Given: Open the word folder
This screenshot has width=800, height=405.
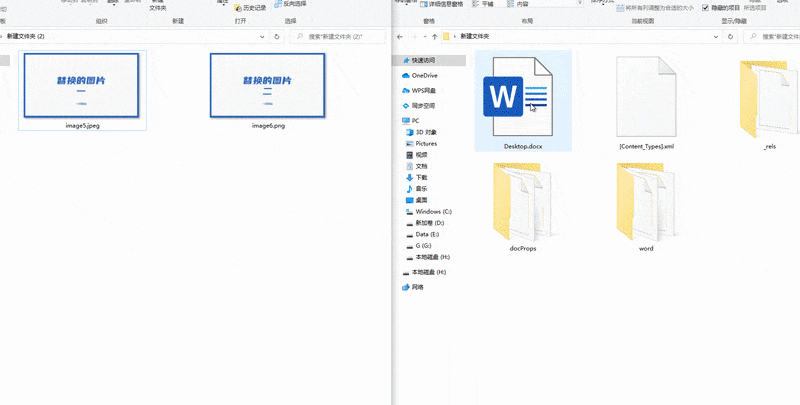Looking at the screenshot, I should pyautogui.click(x=646, y=207).
